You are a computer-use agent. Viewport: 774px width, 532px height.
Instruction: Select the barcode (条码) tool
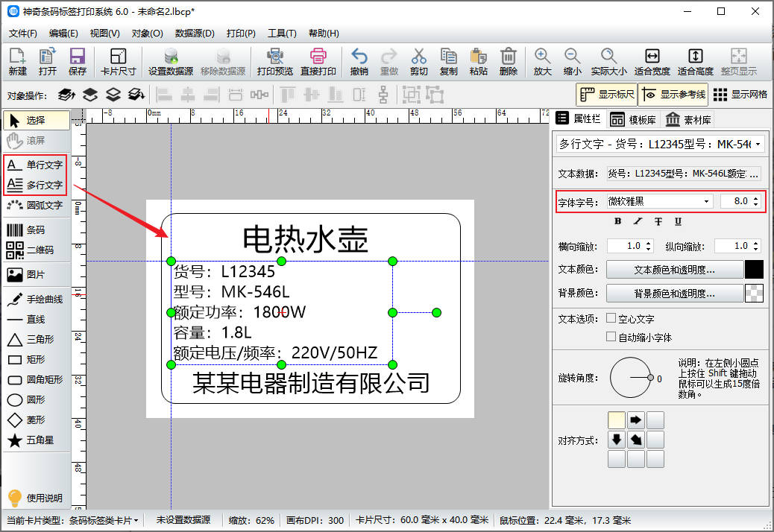pyautogui.click(x=36, y=230)
